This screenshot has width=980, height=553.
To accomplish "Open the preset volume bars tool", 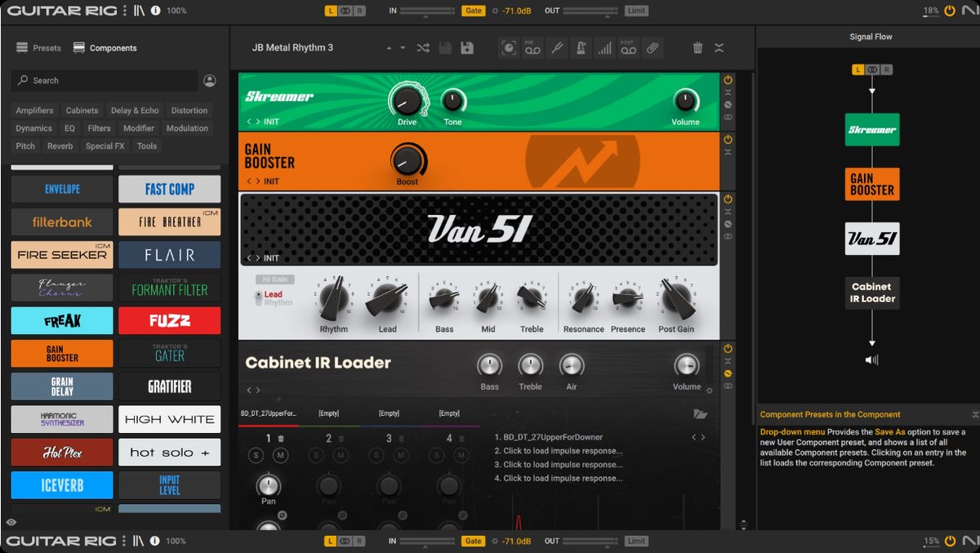I will pyautogui.click(x=604, y=48).
